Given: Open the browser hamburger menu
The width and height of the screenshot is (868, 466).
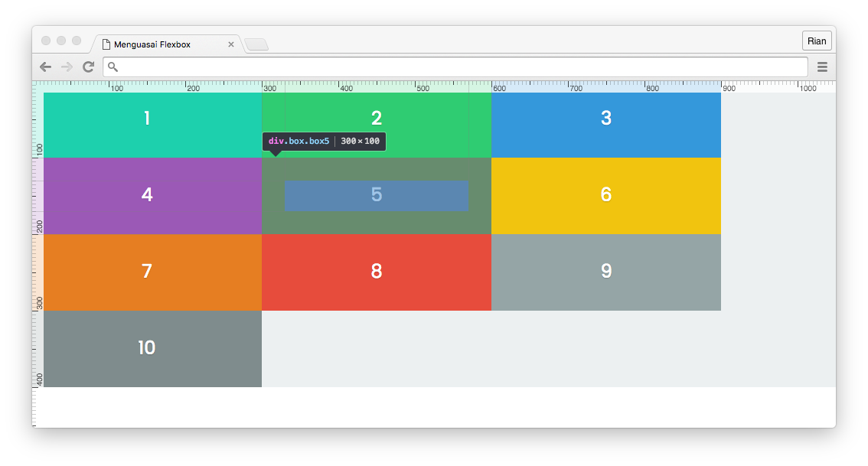Looking at the screenshot, I should (x=822, y=67).
